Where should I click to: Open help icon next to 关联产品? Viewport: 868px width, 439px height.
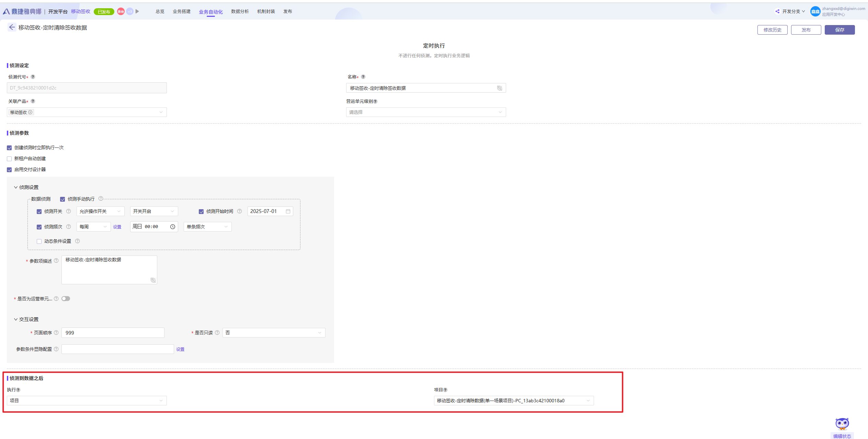33,101
